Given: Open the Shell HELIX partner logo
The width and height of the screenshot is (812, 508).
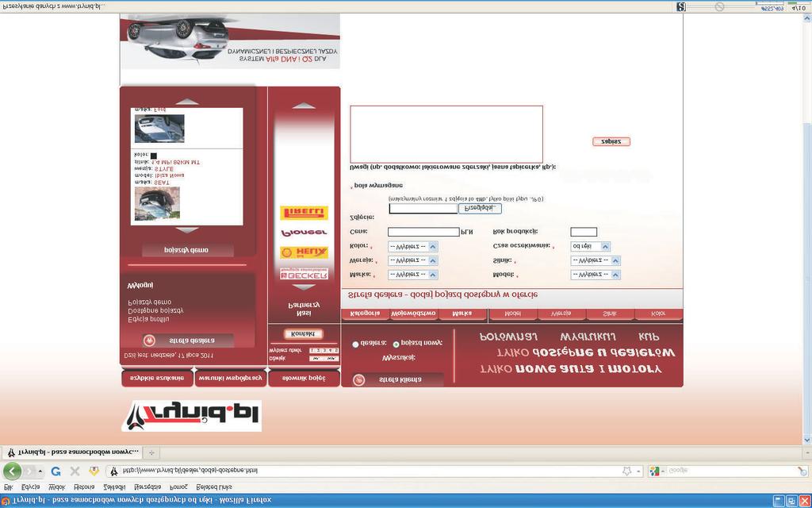Looking at the screenshot, I should point(304,252).
